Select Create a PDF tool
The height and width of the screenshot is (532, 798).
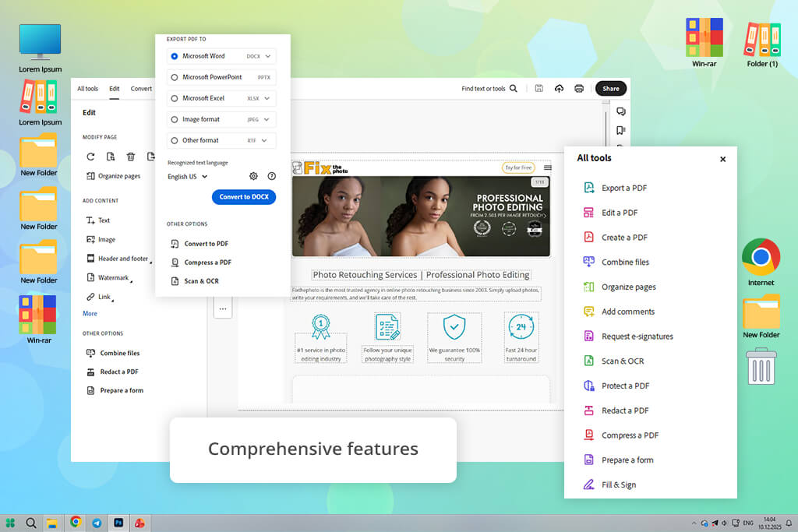[616, 238]
